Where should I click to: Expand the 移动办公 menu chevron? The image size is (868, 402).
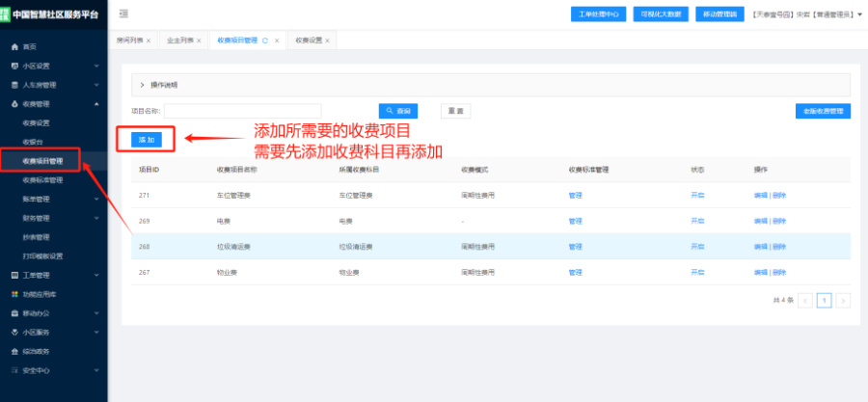pyautogui.click(x=96, y=313)
